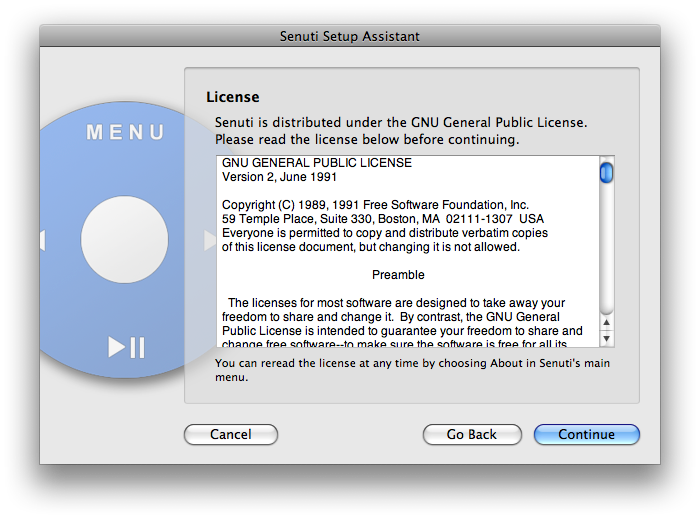Click the license scrollbar's down arrow
This screenshot has width=700, height=519.
pos(606,338)
